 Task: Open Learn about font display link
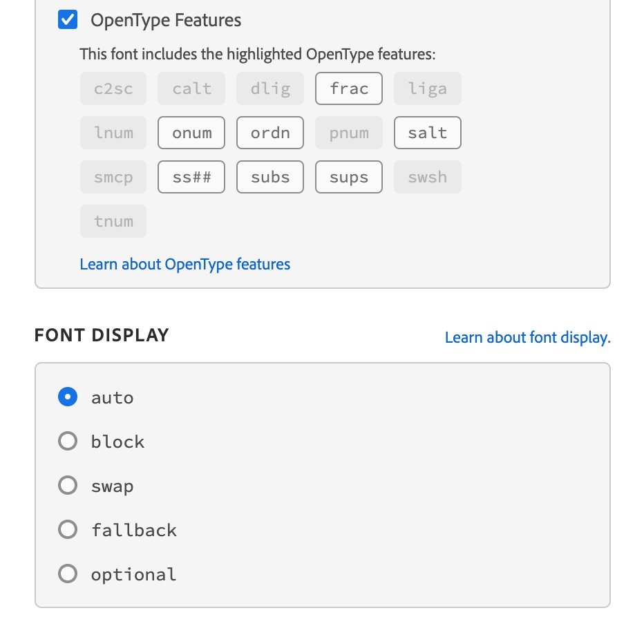[528, 337]
